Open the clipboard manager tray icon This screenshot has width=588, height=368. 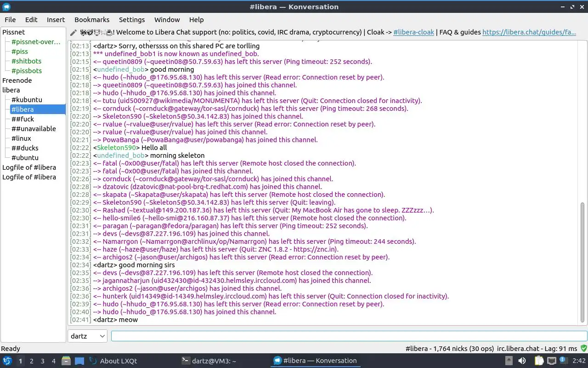pos(539,361)
